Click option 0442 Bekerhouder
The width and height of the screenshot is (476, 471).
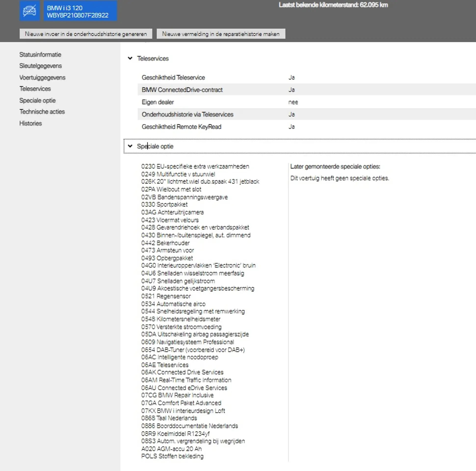coord(166,243)
